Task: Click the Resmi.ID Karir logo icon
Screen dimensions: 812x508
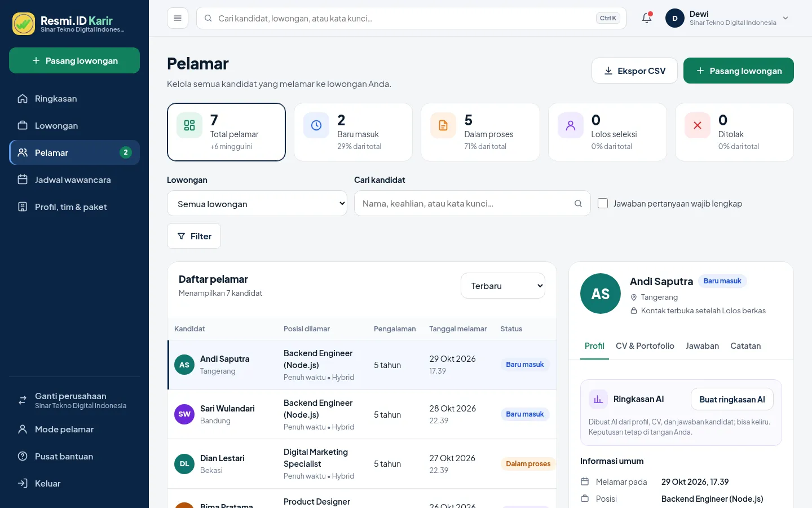Action: (24, 24)
